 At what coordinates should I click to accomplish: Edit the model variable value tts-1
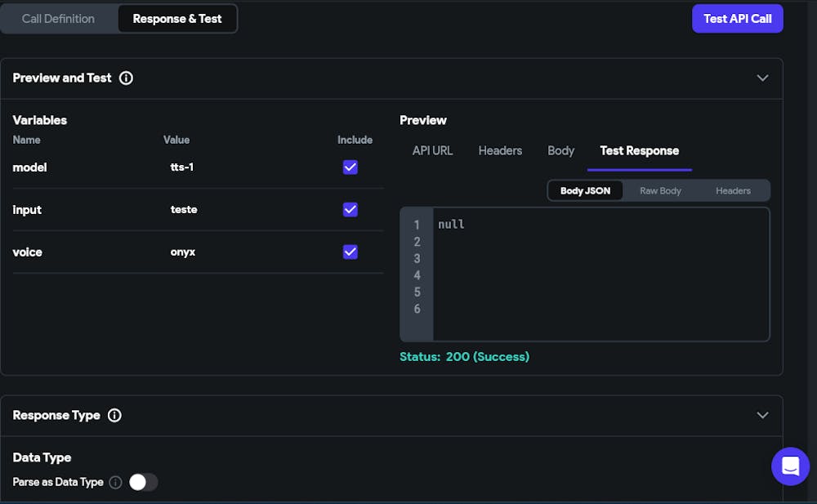pyautogui.click(x=182, y=167)
